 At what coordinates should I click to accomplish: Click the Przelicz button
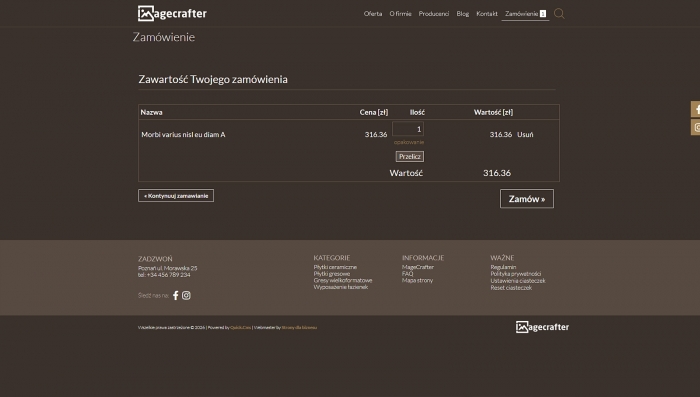[x=410, y=157]
